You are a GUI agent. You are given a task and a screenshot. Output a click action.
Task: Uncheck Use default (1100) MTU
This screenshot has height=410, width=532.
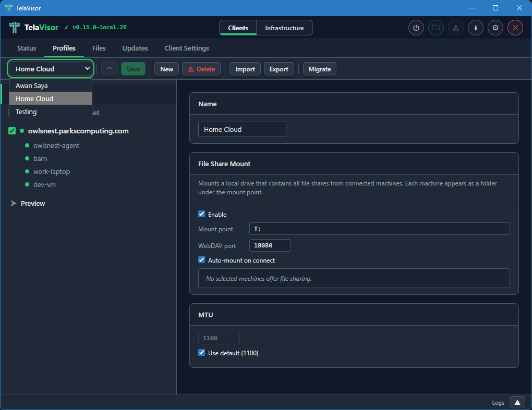click(x=201, y=352)
